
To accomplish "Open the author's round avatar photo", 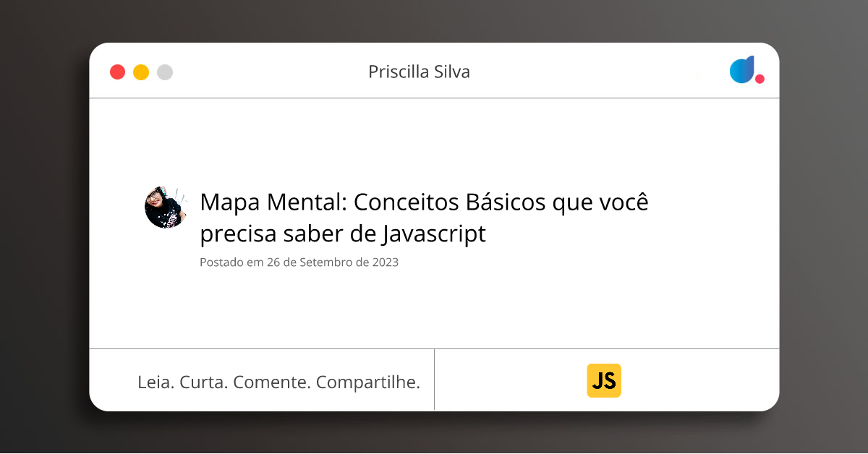I will [x=166, y=207].
